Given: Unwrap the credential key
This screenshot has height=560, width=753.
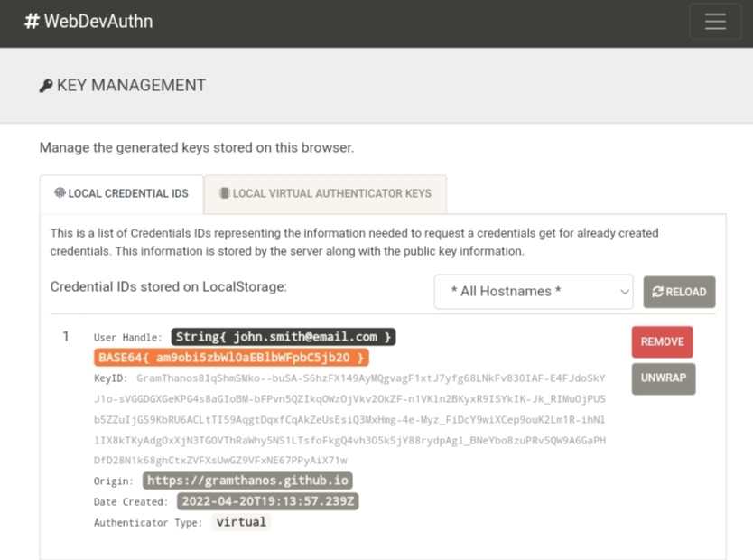Looking at the screenshot, I should click(664, 378).
